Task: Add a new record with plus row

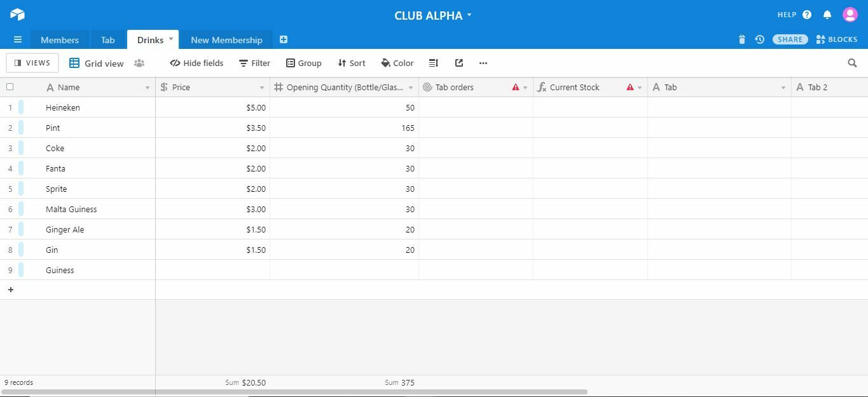Action: (11, 290)
